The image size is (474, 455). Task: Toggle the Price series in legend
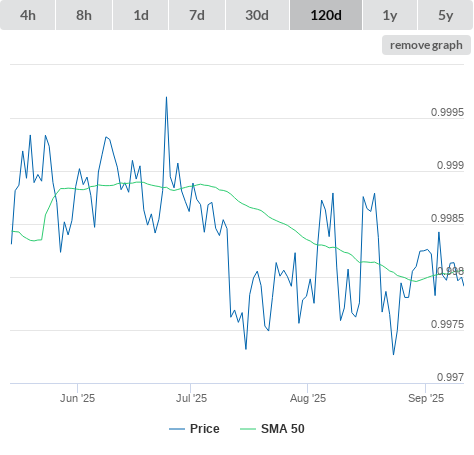[x=205, y=429]
